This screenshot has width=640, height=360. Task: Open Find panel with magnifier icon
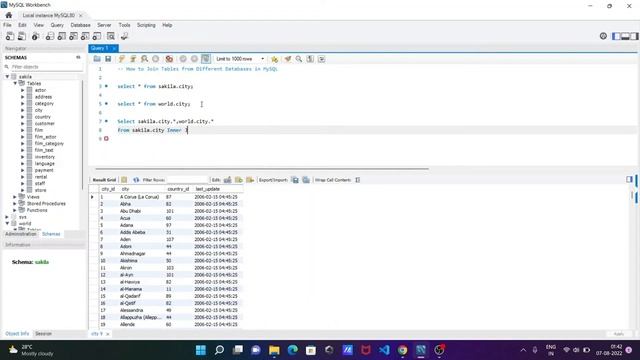click(299, 59)
